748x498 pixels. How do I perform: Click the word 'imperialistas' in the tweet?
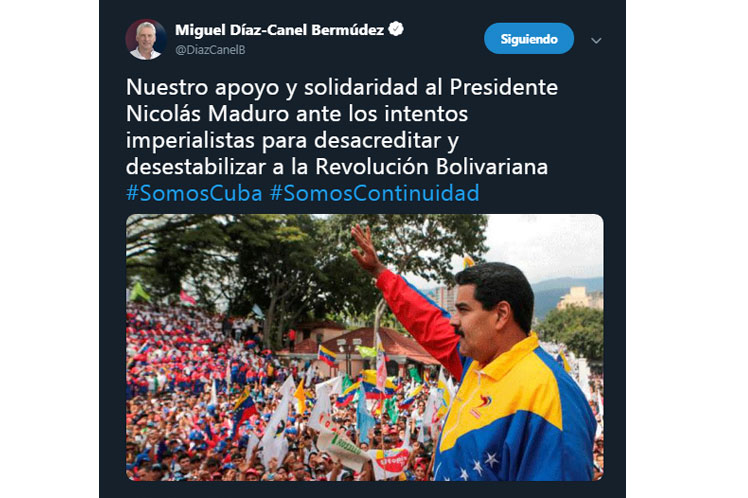tap(191, 141)
